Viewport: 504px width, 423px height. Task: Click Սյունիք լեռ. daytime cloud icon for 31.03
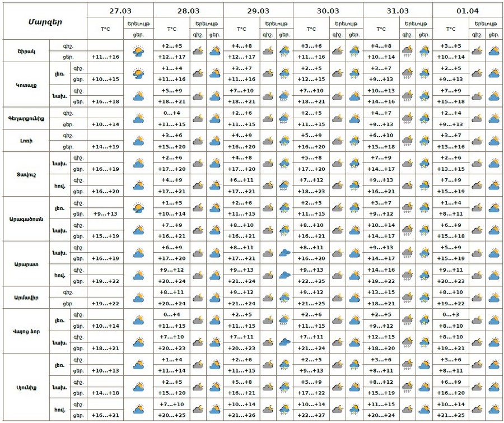click(424, 365)
